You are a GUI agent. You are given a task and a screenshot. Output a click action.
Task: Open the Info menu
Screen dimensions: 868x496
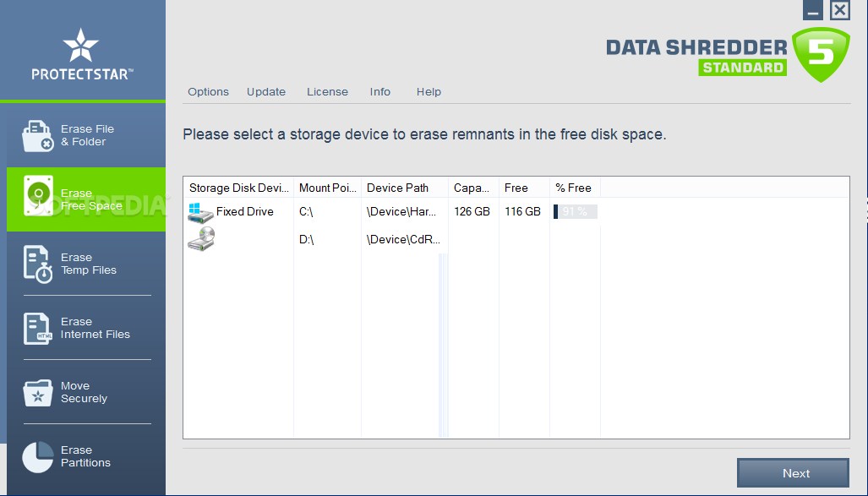coord(380,92)
